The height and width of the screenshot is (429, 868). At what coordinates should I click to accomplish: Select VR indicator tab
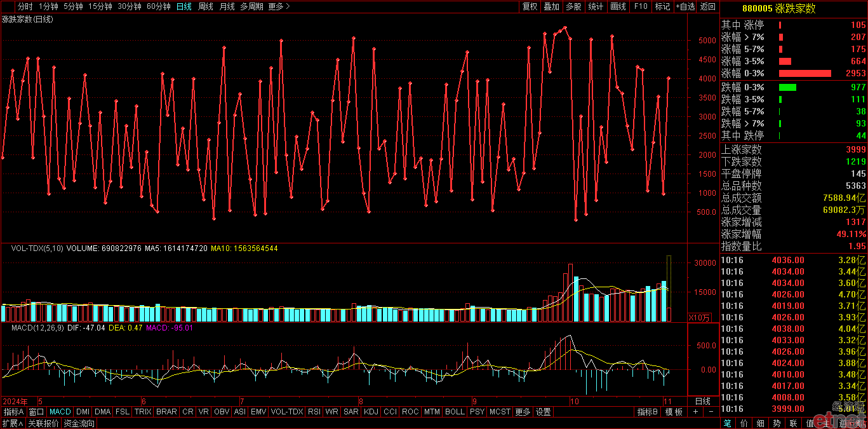pyautogui.click(x=204, y=412)
